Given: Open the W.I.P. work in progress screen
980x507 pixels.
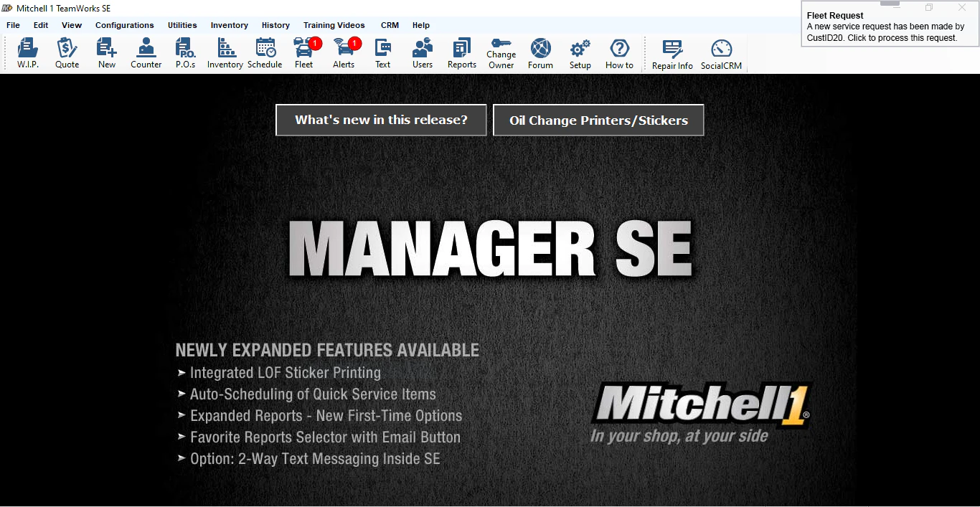Looking at the screenshot, I should click(28, 54).
